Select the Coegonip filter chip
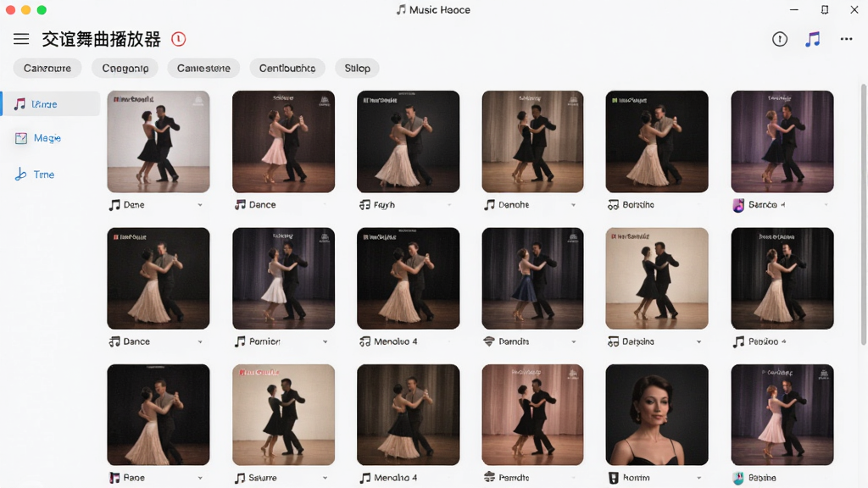Screen dimensions: 868x488 tap(125, 68)
